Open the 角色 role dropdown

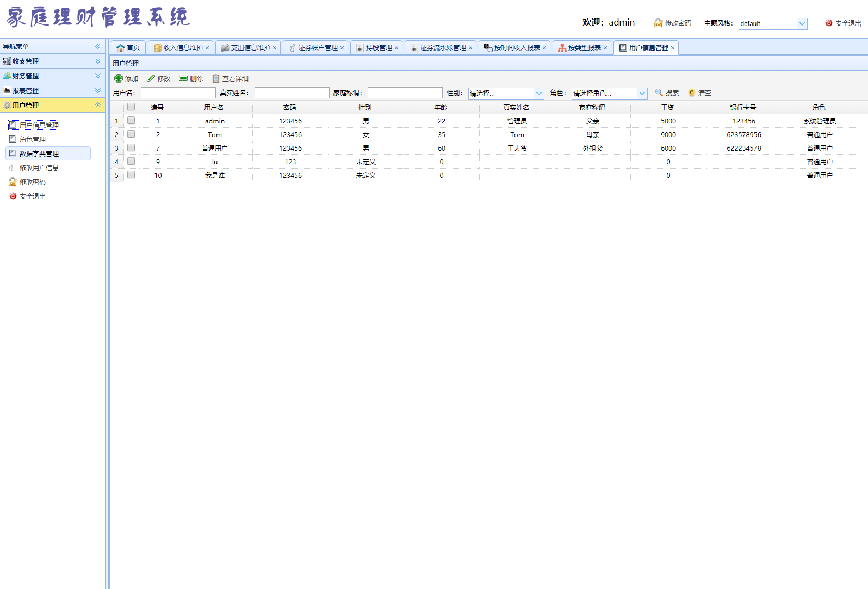[x=642, y=93]
